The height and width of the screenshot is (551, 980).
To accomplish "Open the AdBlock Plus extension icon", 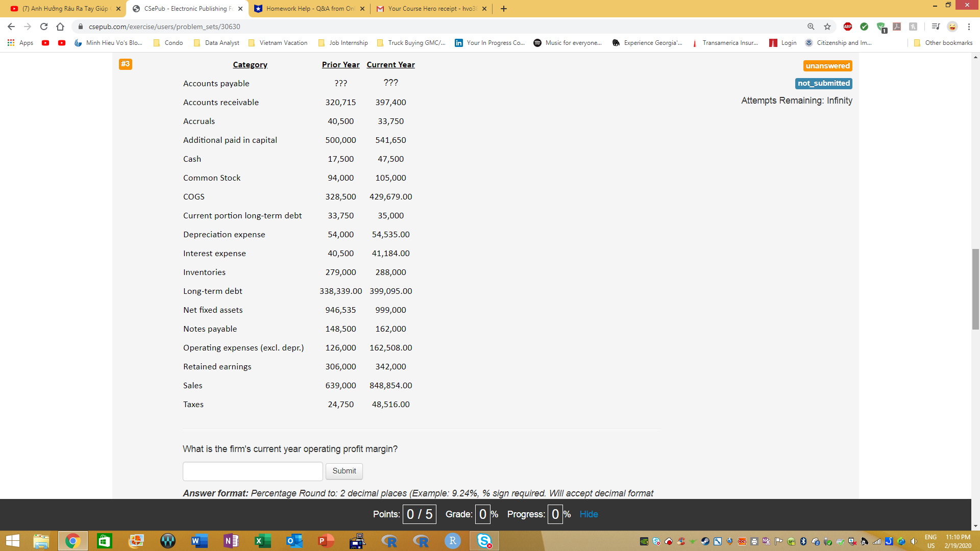I will click(847, 27).
